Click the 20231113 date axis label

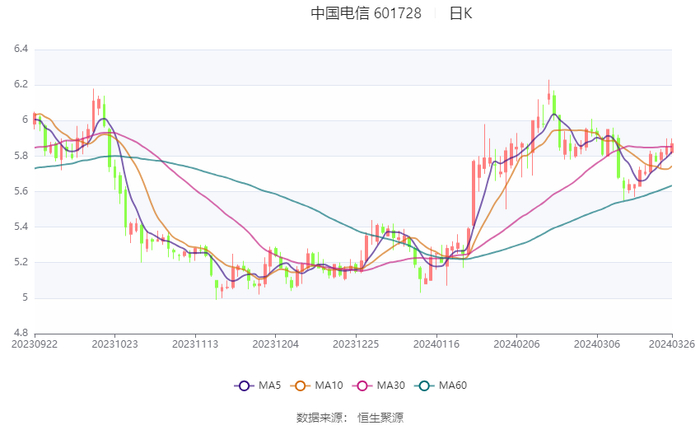(x=195, y=344)
